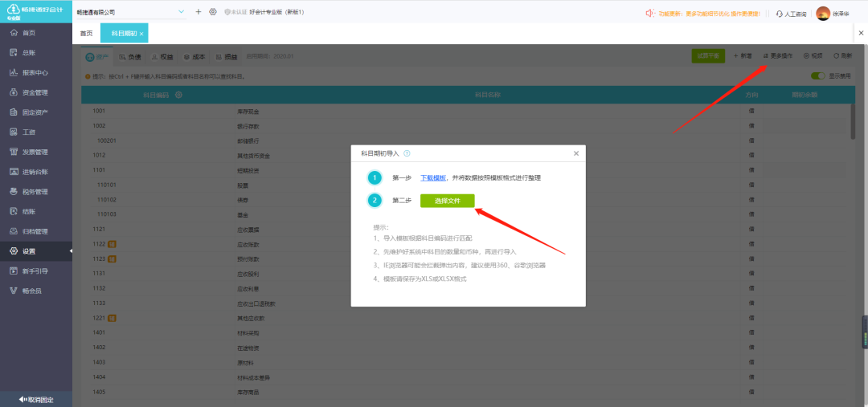Click 下载模板 link in dialog
Viewport: 868px width, 407px height.
click(x=433, y=178)
